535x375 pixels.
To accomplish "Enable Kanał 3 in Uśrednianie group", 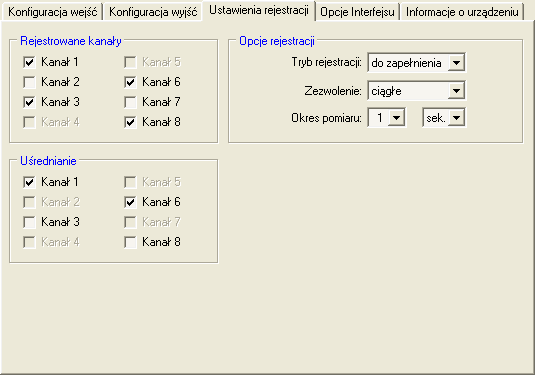I will point(29,222).
